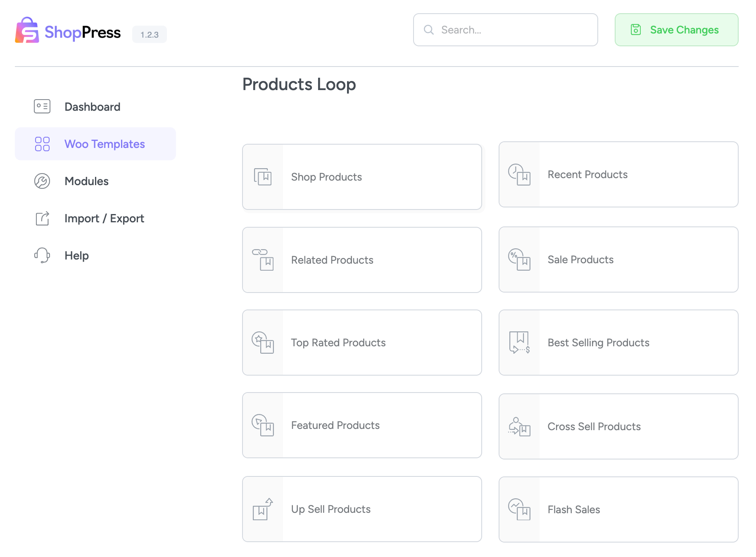Screen dimensions: 756x557
Task: Select the Recent Products clock icon
Action: coord(520,174)
